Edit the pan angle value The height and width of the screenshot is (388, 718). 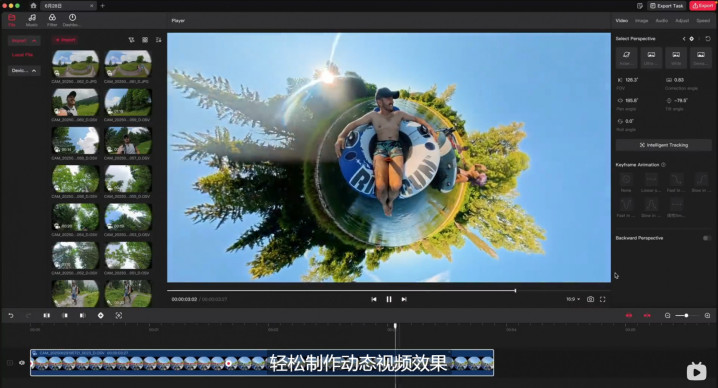pyautogui.click(x=632, y=100)
